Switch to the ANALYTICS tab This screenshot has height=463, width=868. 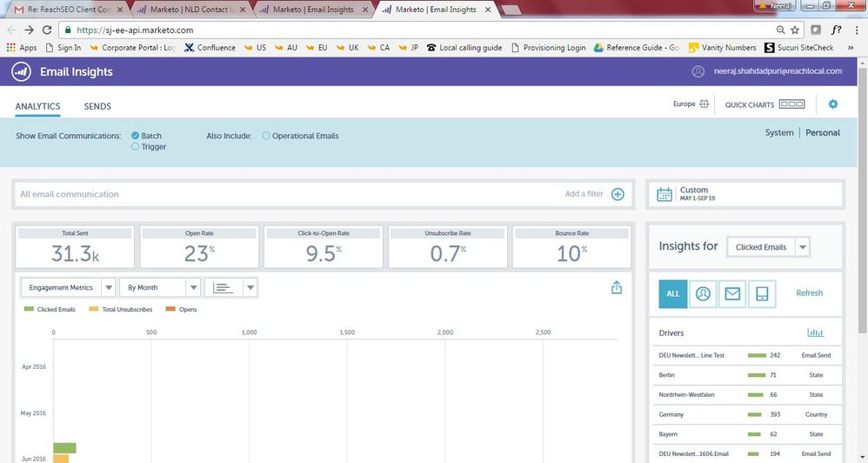(37, 106)
